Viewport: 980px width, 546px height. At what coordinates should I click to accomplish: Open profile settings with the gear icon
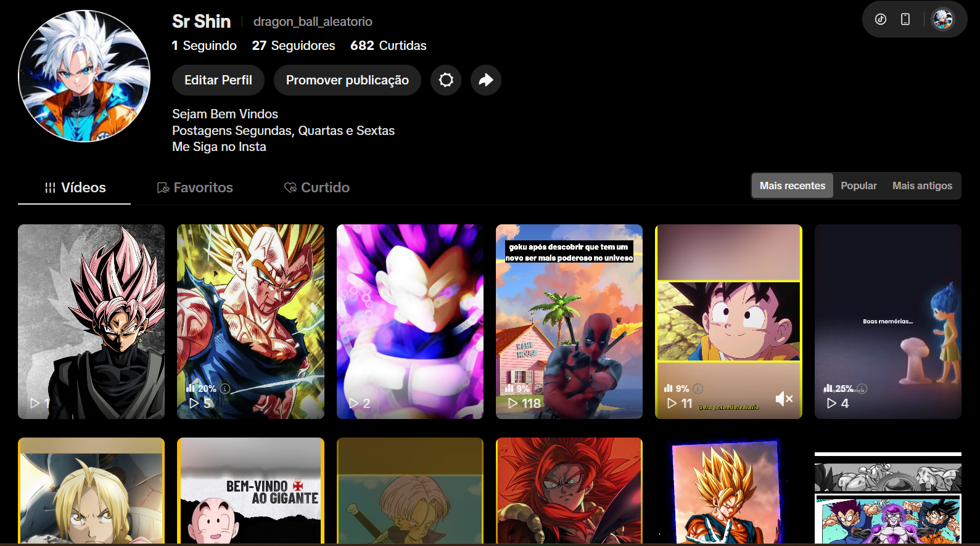(446, 80)
